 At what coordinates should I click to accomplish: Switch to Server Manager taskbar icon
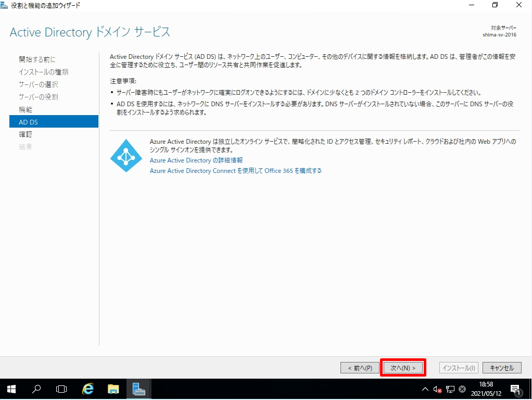[x=139, y=389]
